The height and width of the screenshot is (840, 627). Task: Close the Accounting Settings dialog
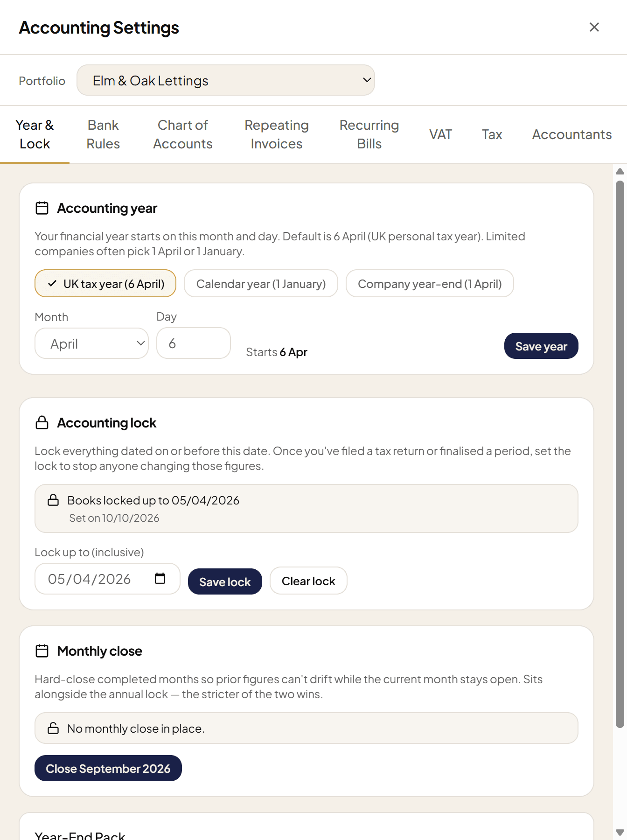[594, 27]
